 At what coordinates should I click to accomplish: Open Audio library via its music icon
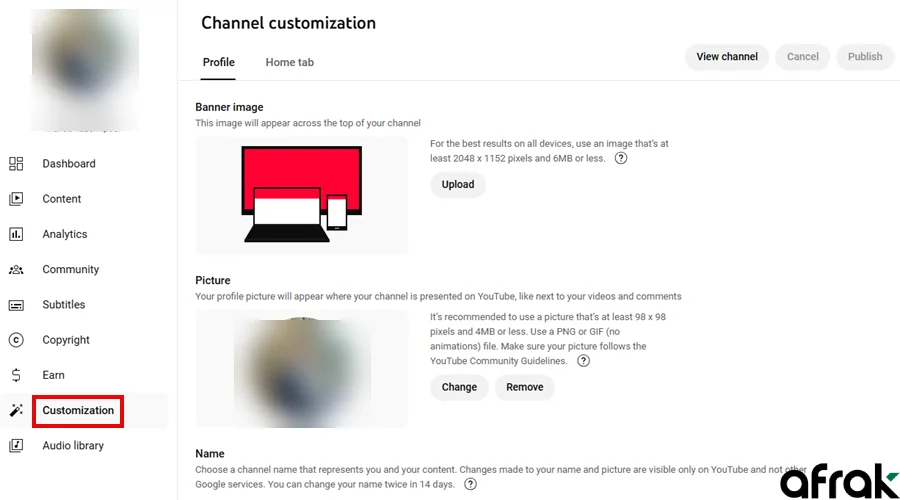coord(16,446)
